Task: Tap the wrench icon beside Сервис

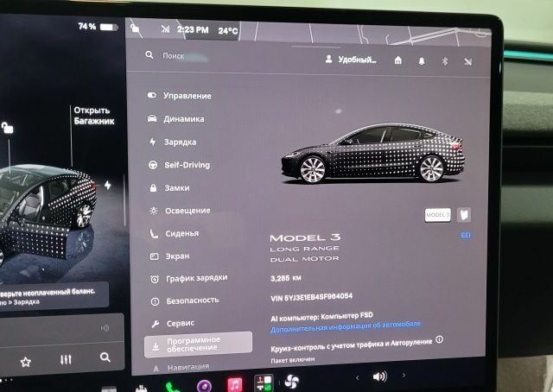Action: tap(156, 324)
